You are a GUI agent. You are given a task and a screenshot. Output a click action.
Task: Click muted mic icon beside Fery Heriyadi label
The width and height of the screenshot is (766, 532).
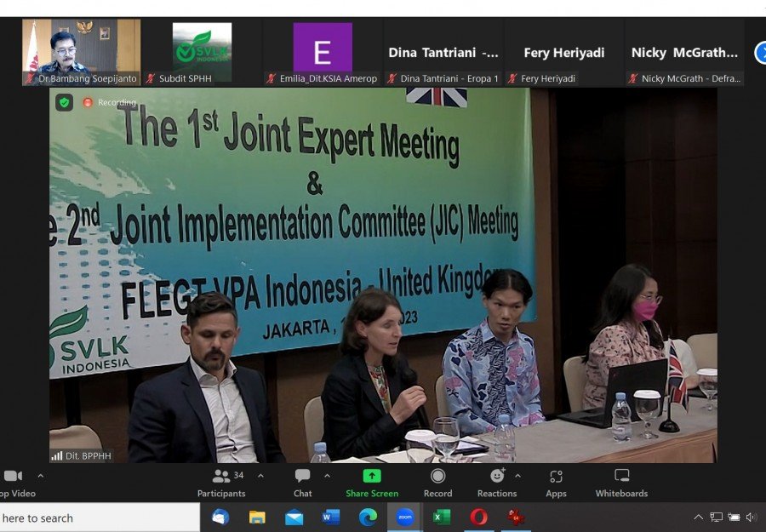pos(513,78)
